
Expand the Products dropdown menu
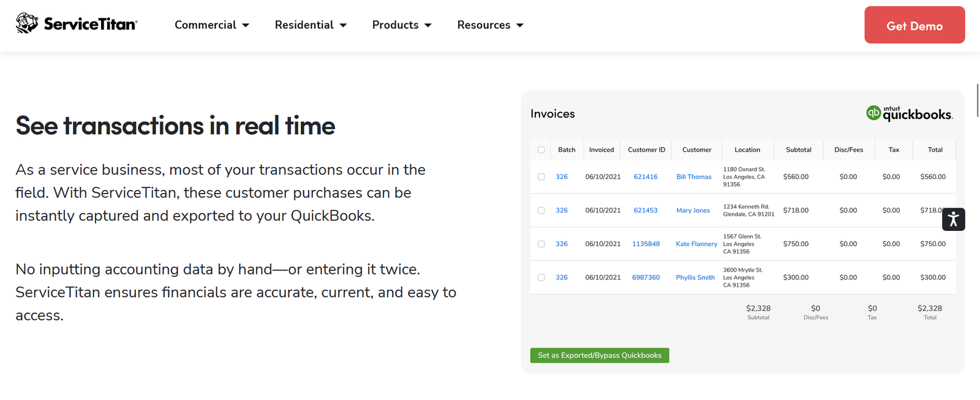click(x=402, y=25)
